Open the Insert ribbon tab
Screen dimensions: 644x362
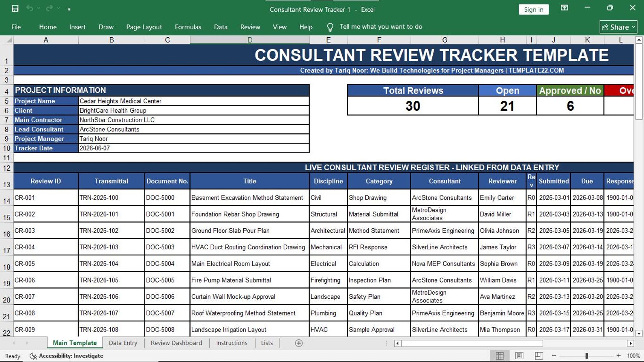77,27
